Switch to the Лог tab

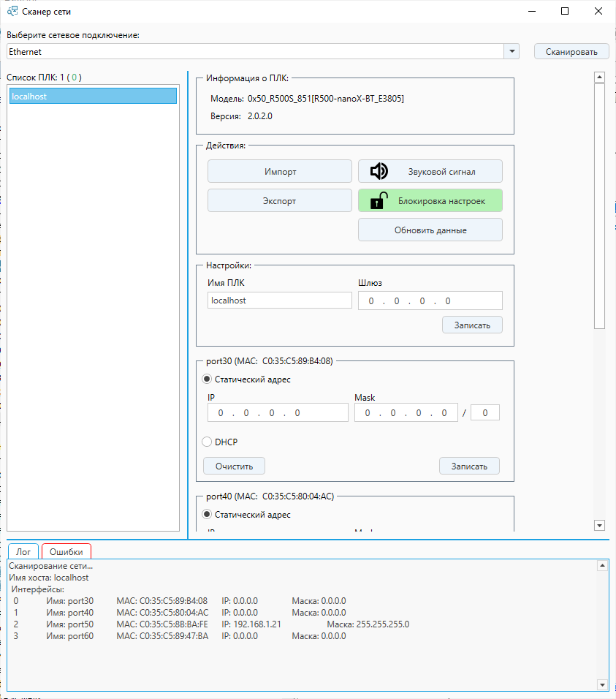pos(23,552)
